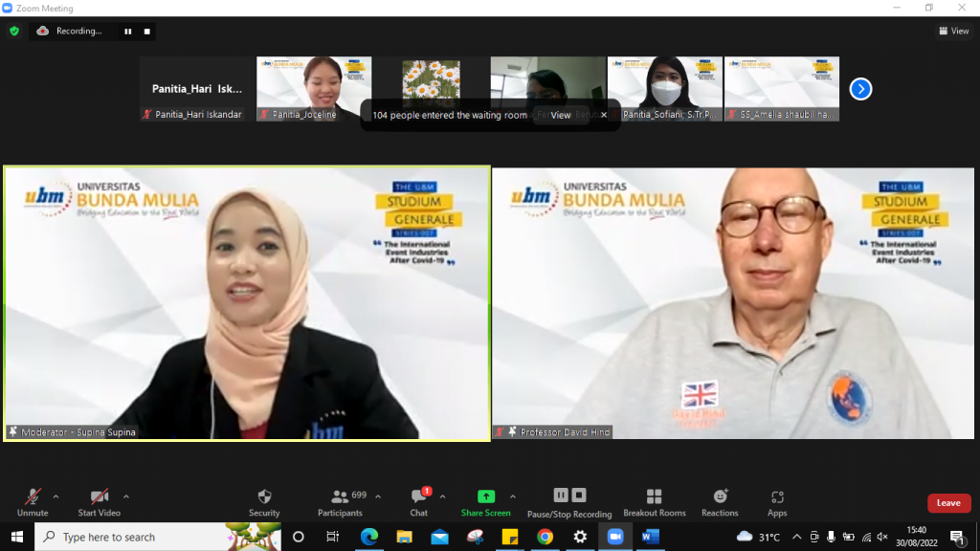
Task: Dismiss the waiting room notification
Action: [x=604, y=115]
